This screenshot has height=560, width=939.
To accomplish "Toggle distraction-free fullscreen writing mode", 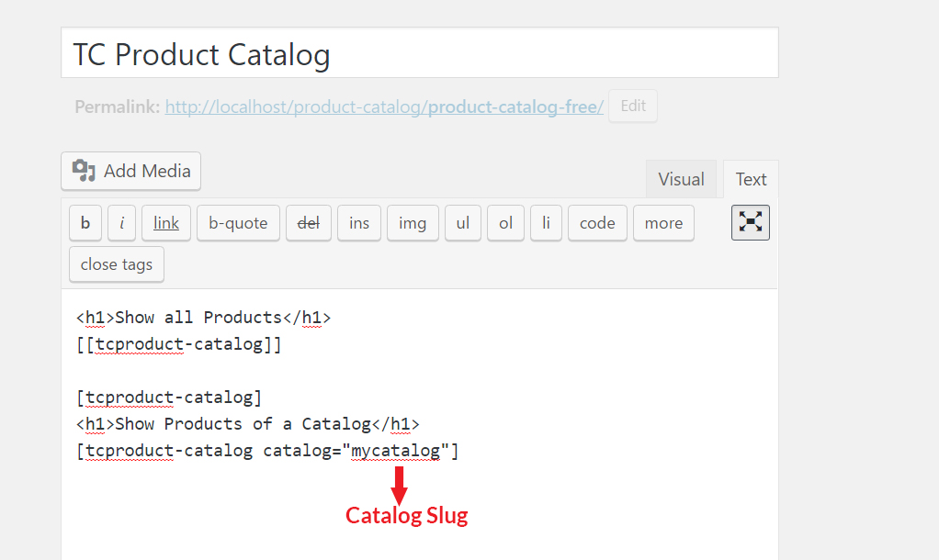I will pos(751,223).
